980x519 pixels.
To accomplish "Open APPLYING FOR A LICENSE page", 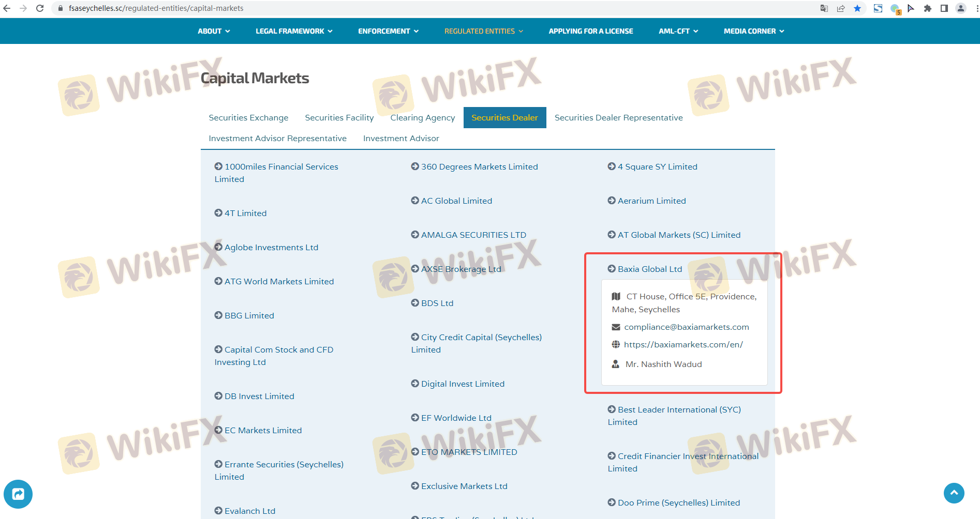I will click(591, 31).
